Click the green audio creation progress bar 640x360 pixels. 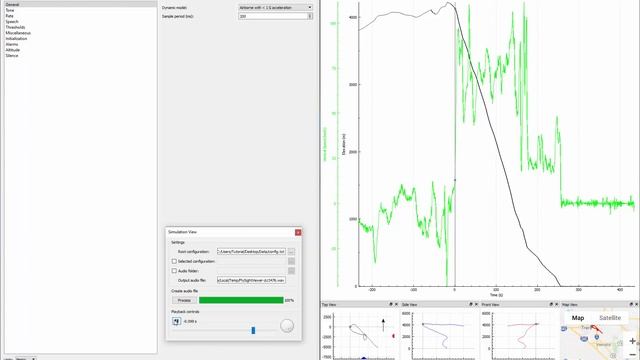(x=241, y=300)
